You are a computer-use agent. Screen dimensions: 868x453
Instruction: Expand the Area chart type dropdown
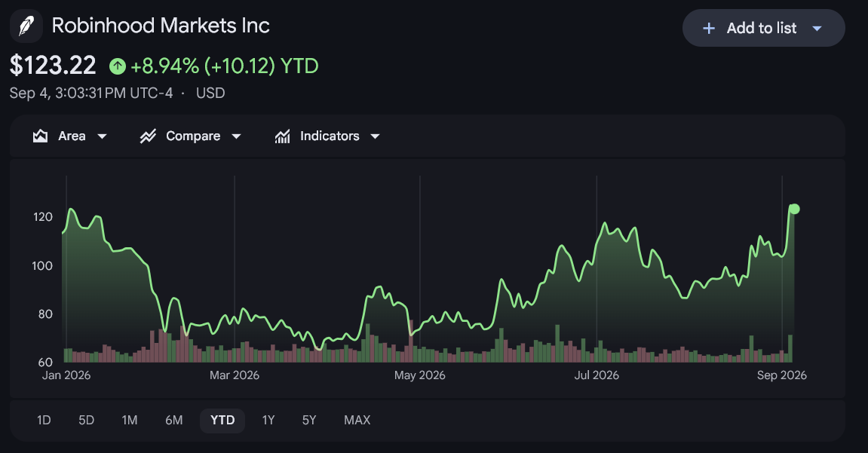click(x=102, y=136)
